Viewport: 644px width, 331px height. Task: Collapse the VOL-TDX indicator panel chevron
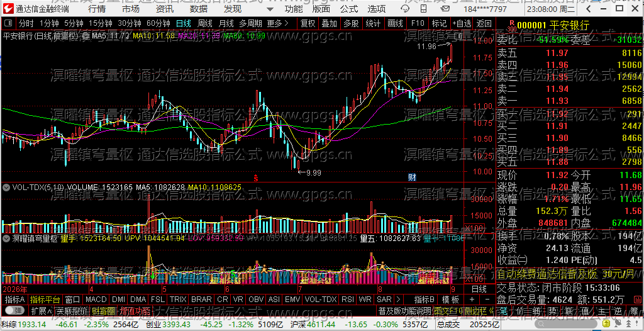6,187
